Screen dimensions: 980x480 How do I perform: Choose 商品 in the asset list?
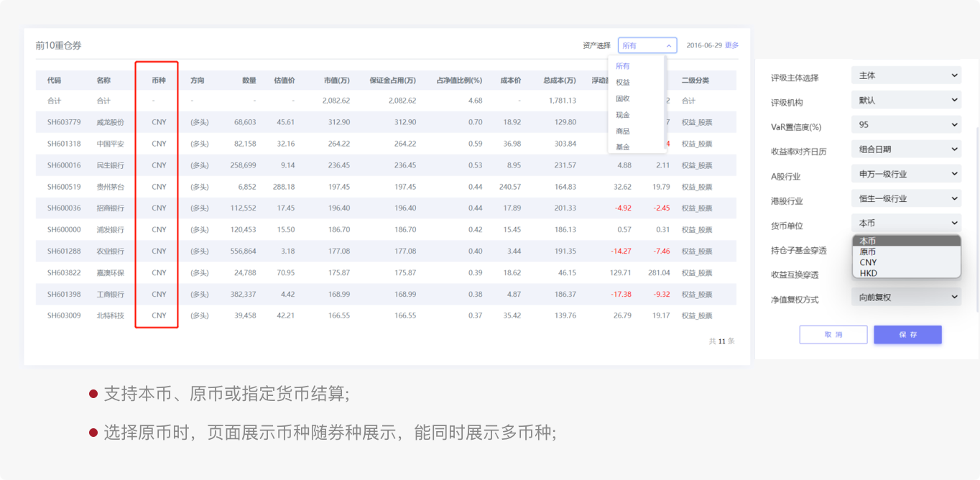(623, 131)
